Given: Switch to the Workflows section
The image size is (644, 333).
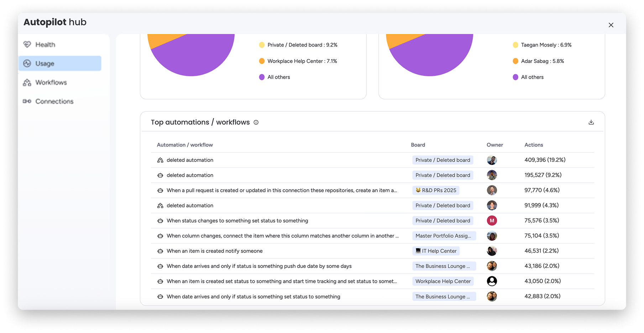Looking at the screenshot, I should click(51, 83).
